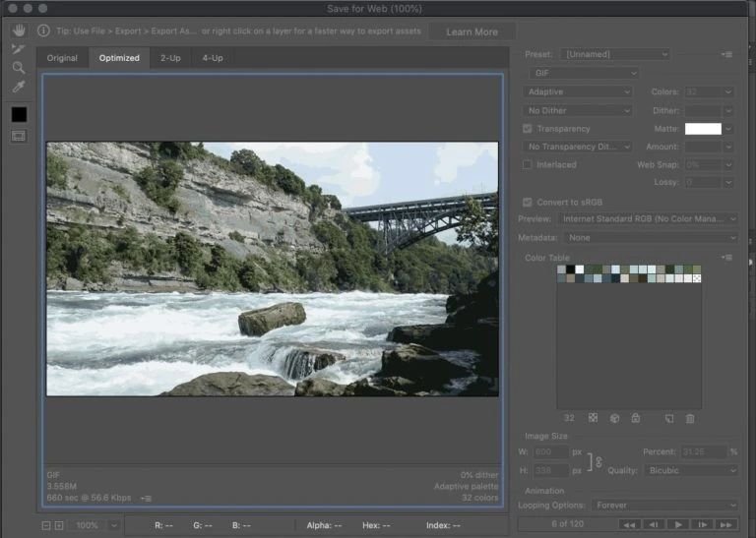Open the Adaptive color reduction dropdown

[577, 91]
